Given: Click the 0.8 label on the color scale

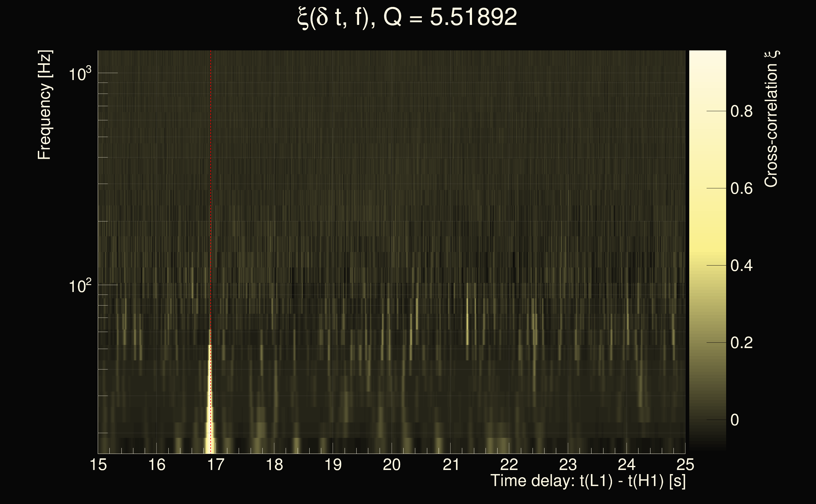Looking at the screenshot, I should pyautogui.click(x=741, y=111).
